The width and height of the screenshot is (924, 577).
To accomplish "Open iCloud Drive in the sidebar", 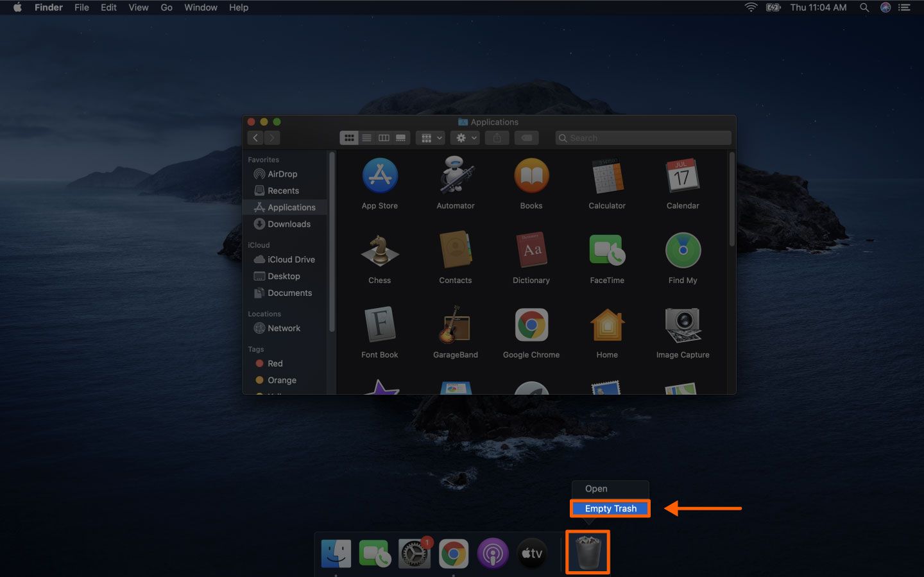I will (285, 259).
